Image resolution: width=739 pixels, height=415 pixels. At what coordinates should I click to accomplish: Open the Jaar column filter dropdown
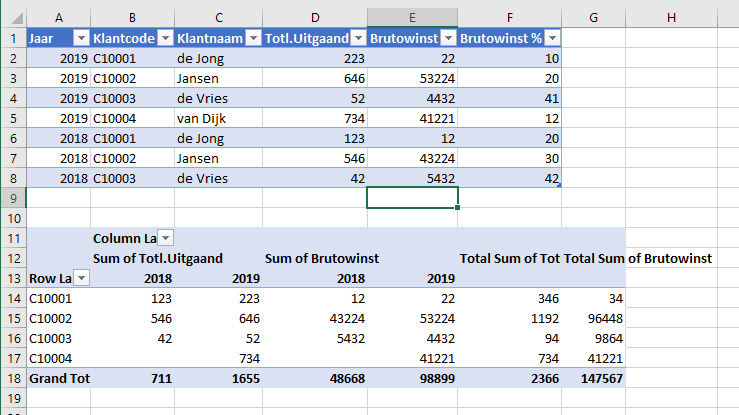click(x=82, y=38)
